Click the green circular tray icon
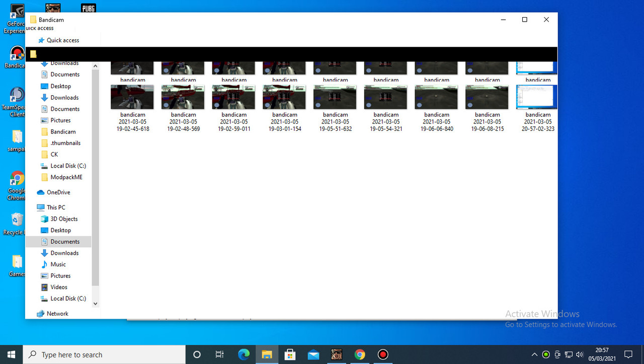This screenshot has height=364, width=644. (x=545, y=354)
